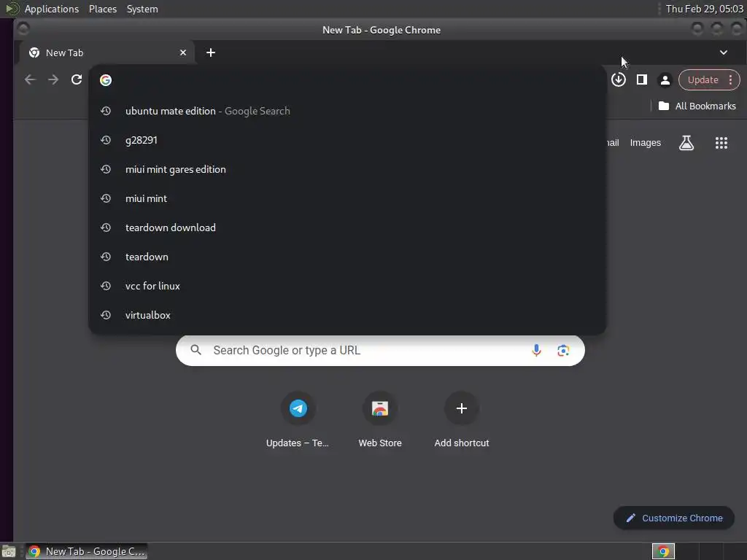747x560 pixels.
Task: Open Chrome downloads icon
Action: click(619, 79)
